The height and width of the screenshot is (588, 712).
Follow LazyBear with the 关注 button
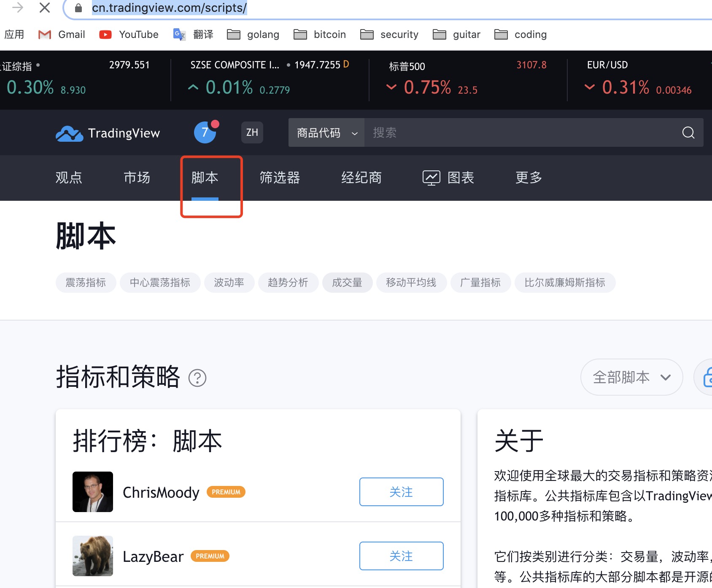tap(401, 556)
